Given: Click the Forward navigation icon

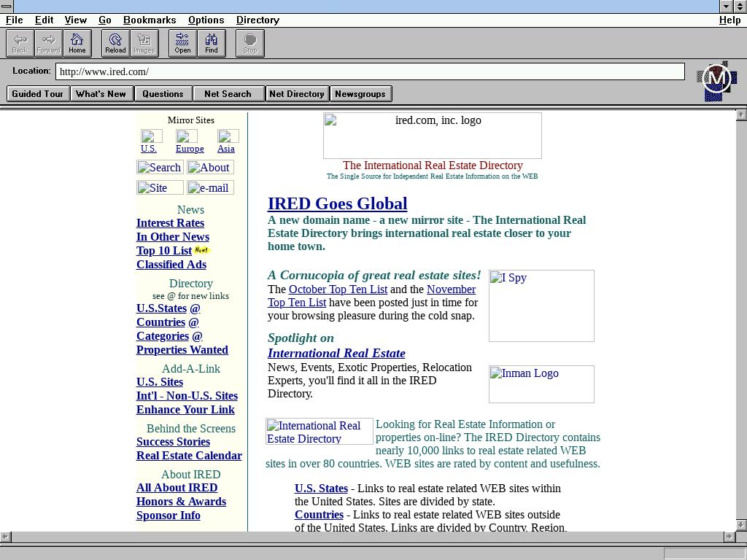Looking at the screenshot, I should point(48,43).
